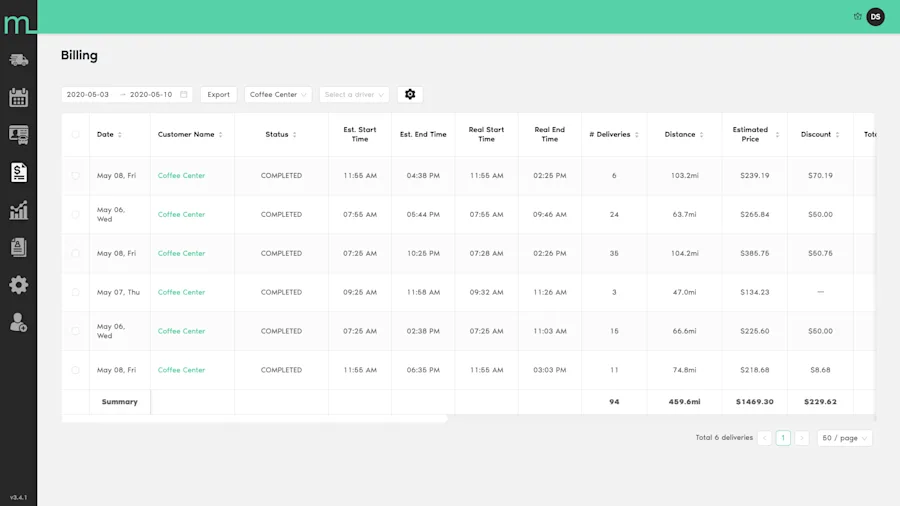Click the $1469.30 summary total
The width and height of the screenshot is (900, 506).
754,402
